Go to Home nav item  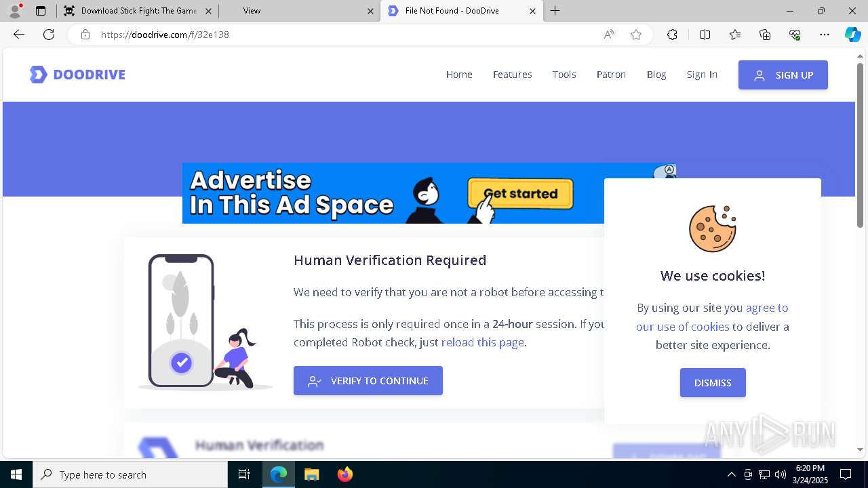(x=459, y=75)
